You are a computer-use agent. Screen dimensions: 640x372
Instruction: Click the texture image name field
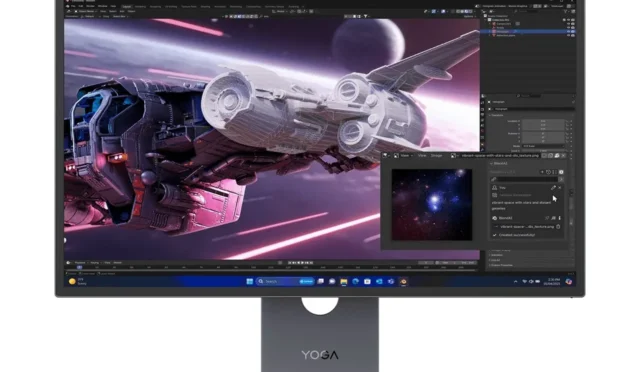(x=500, y=156)
